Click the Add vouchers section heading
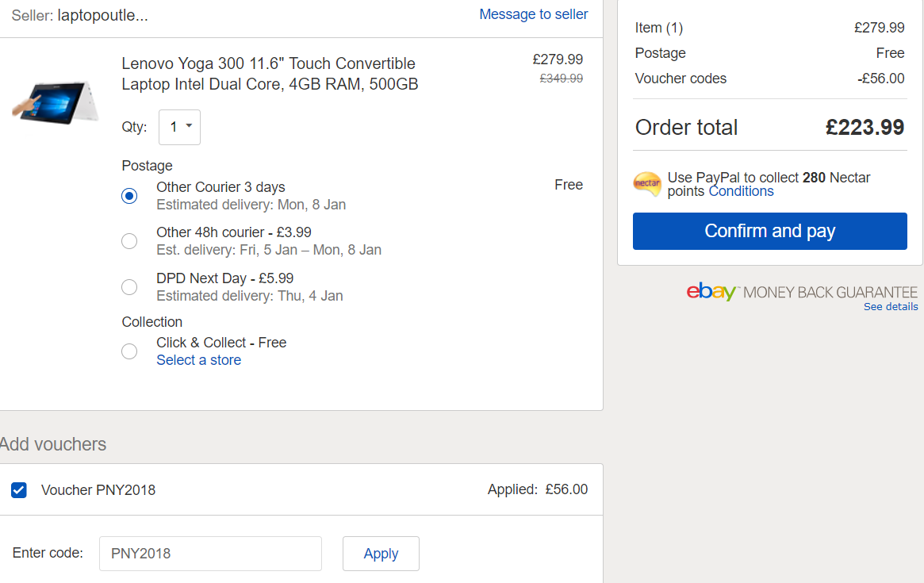Viewport: 924px width, 583px height. pos(53,444)
